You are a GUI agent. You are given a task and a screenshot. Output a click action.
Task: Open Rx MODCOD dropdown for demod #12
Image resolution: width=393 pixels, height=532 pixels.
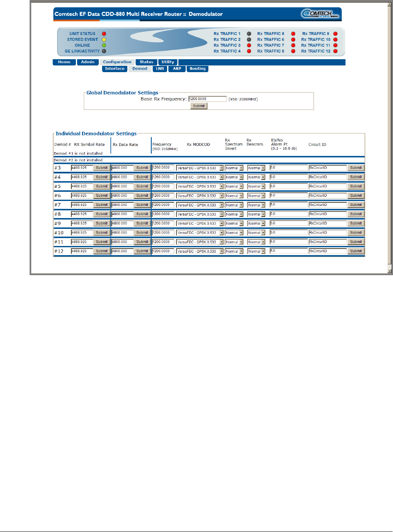coord(199,251)
